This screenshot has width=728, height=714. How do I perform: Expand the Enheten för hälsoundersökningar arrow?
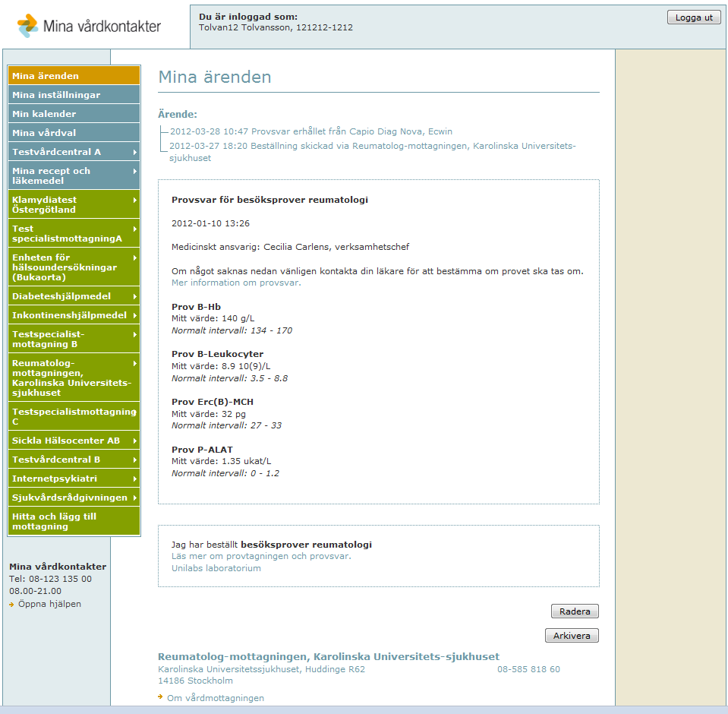click(134, 257)
